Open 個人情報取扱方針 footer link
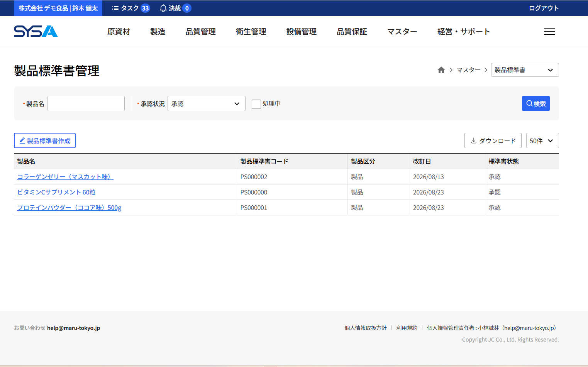The width and height of the screenshot is (588, 367). point(365,328)
